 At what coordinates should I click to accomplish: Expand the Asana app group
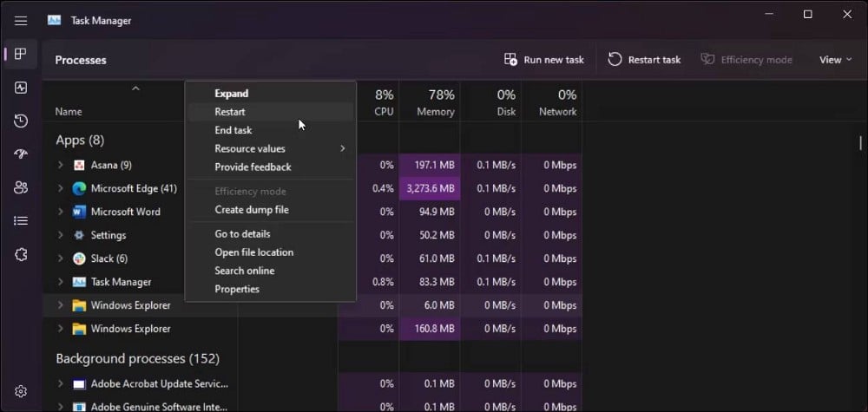tap(60, 165)
